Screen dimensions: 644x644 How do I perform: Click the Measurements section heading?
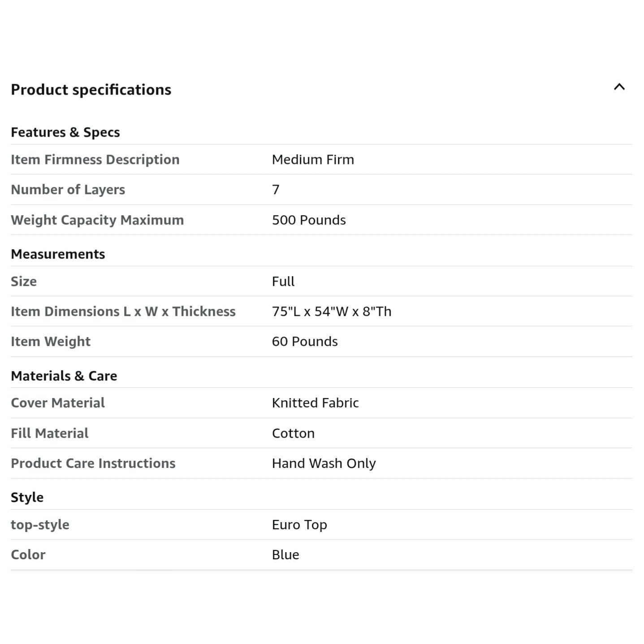pyautogui.click(x=58, y=254)
